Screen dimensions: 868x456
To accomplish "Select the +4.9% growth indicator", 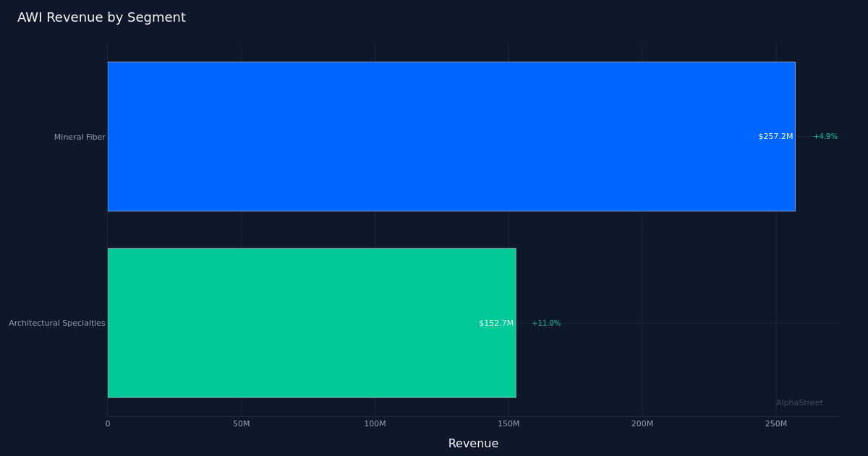I will click(x=825, y=136).
